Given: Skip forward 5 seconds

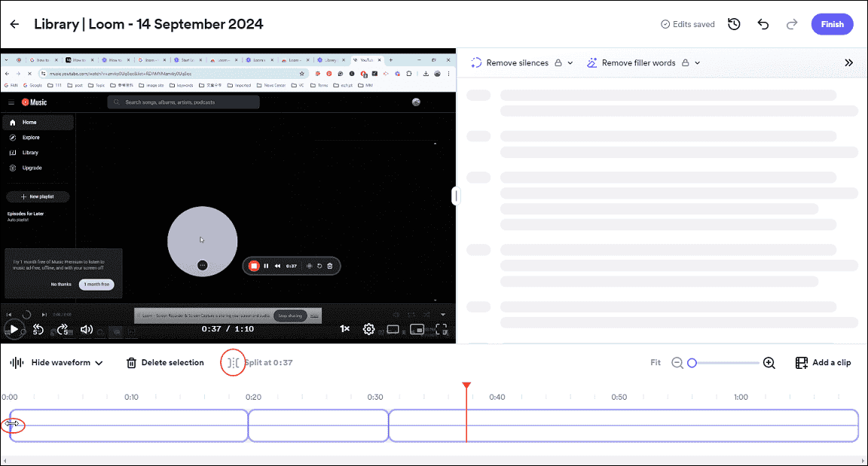Looking at the screenshot, I should coord(63,330).
